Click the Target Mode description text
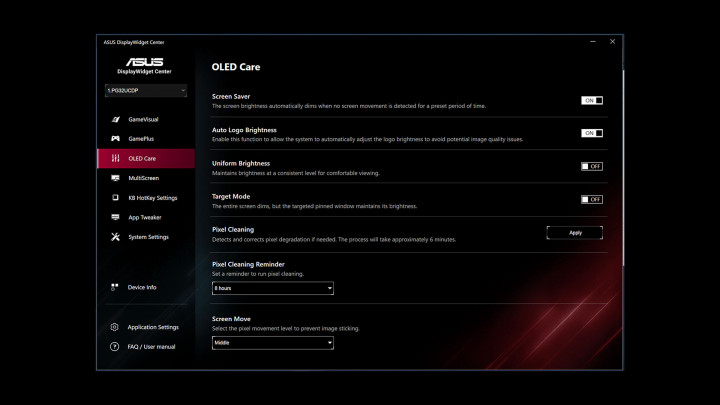 pos(315,207)
